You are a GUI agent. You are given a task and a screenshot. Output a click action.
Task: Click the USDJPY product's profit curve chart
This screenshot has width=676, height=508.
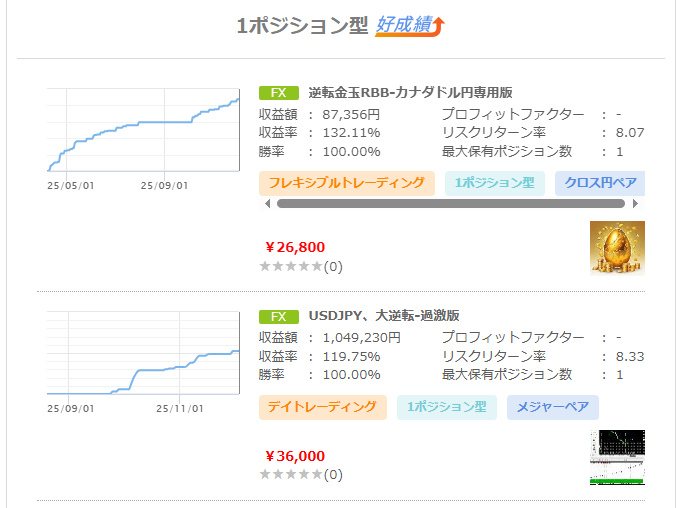coord(143,354)
